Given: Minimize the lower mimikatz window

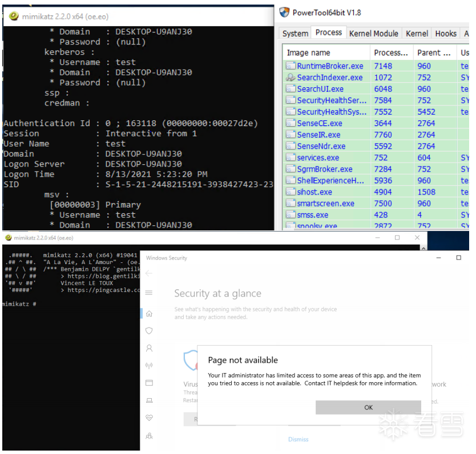Looking at the screenshot, I should coord(377,237).
